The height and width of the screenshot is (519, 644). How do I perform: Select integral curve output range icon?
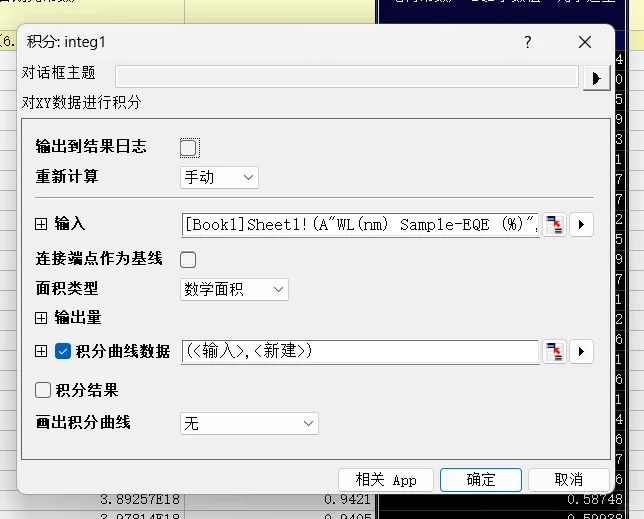[554, 351]
